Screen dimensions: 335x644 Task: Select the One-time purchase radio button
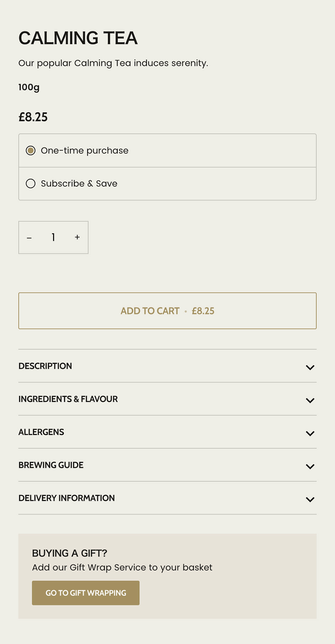[x=31, y=151]
